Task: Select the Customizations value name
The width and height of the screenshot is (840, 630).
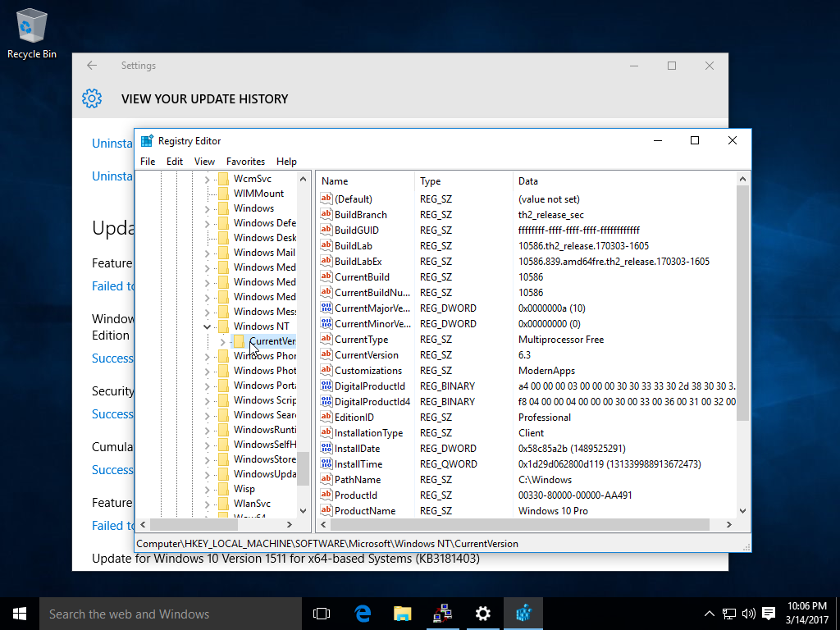Action: (368, 370)
